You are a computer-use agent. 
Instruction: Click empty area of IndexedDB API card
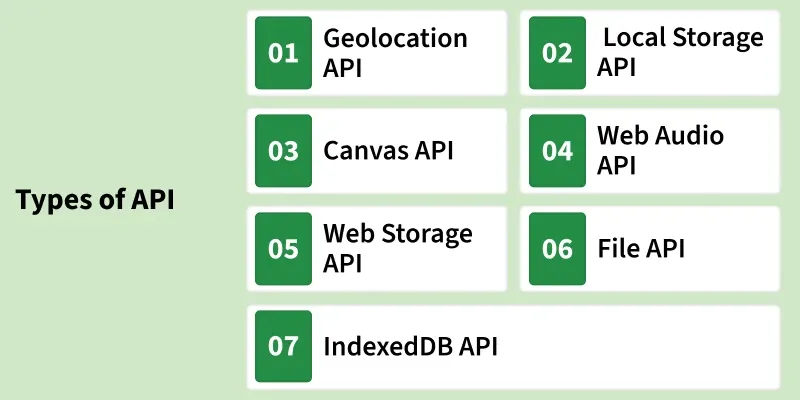[x=650, y=346]
